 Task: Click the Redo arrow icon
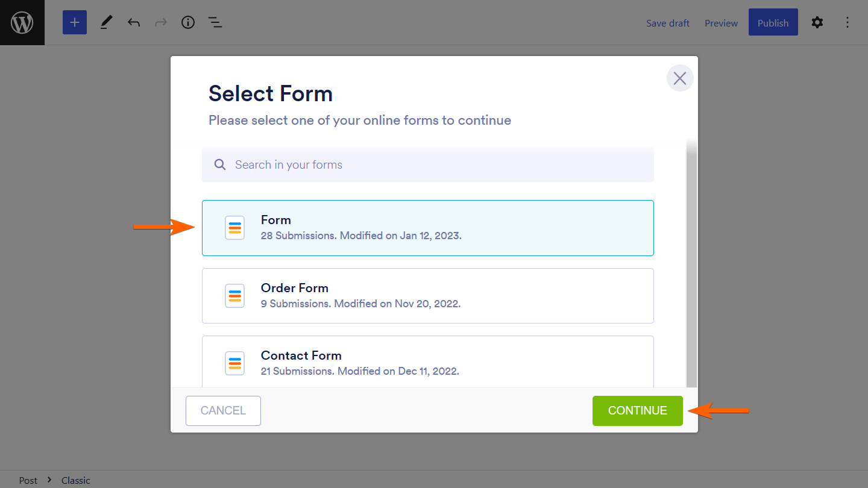[x=160, y=23]
